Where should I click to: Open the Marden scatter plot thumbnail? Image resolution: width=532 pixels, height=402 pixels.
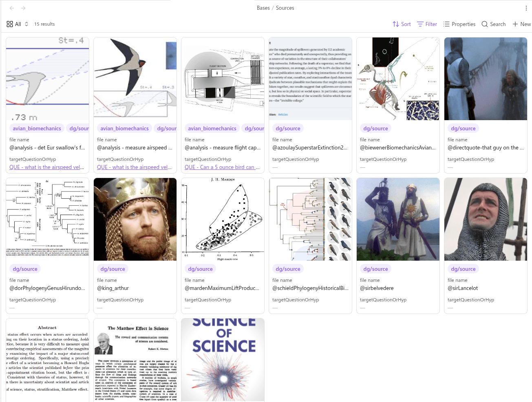(x=223, y=220)
